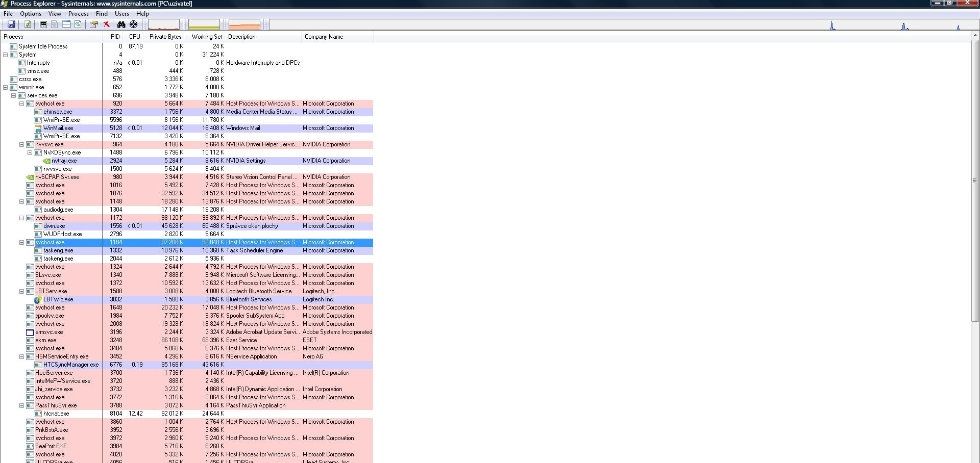Select the ehmsas.exe process
The image size is (980, 463).
click(186, 112)
